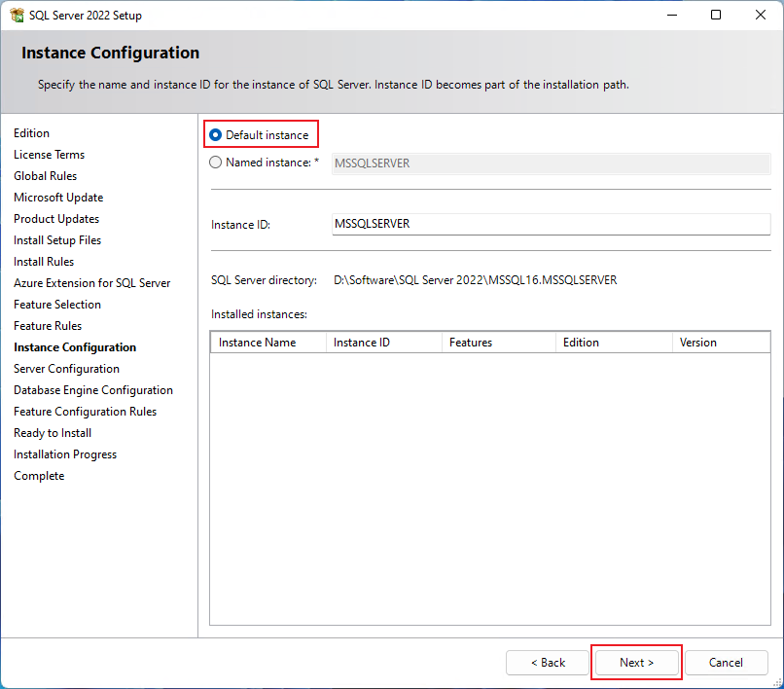
Task: Click the Instance ID input field
Action: (x=551, y=224)
